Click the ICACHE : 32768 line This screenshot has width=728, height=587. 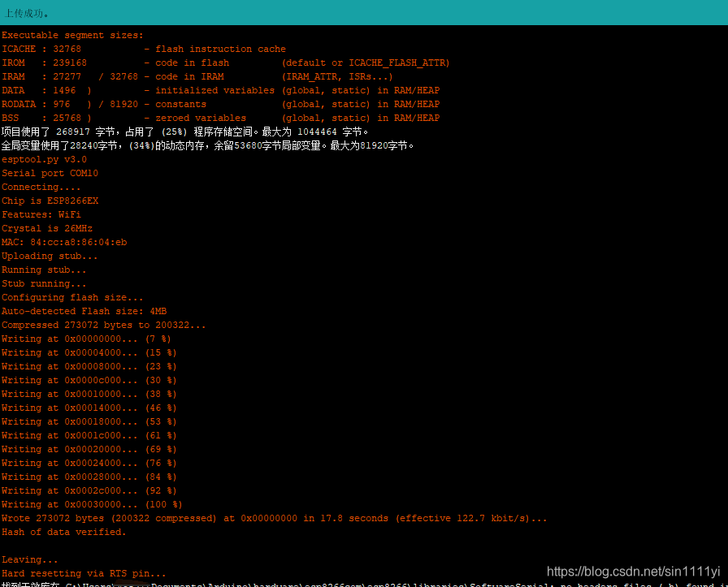[144, 50]
